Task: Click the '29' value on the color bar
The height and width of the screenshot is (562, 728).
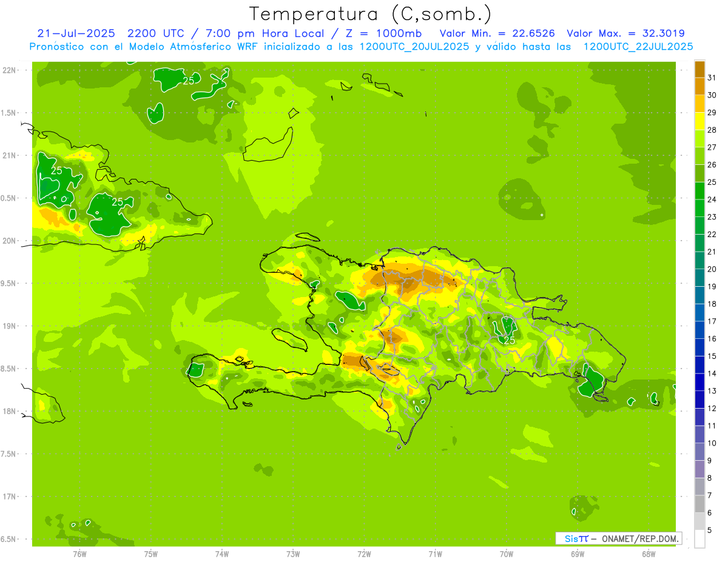Action: click(712, 113)
